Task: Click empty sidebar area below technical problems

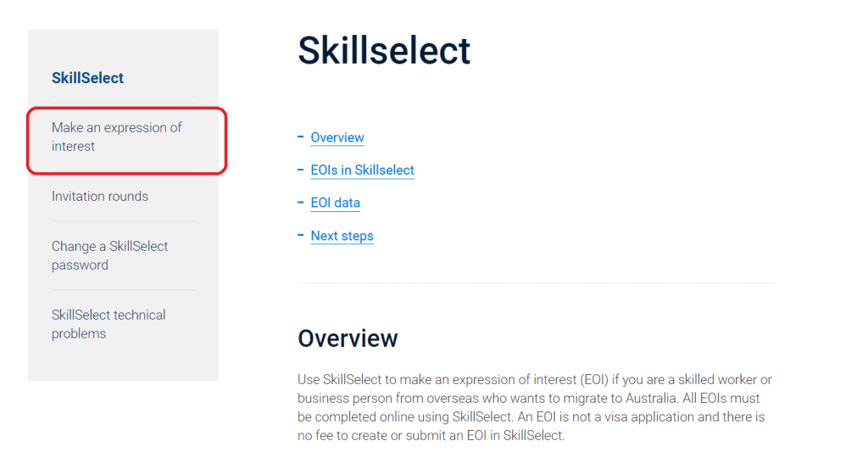Action: pos(123,365)
